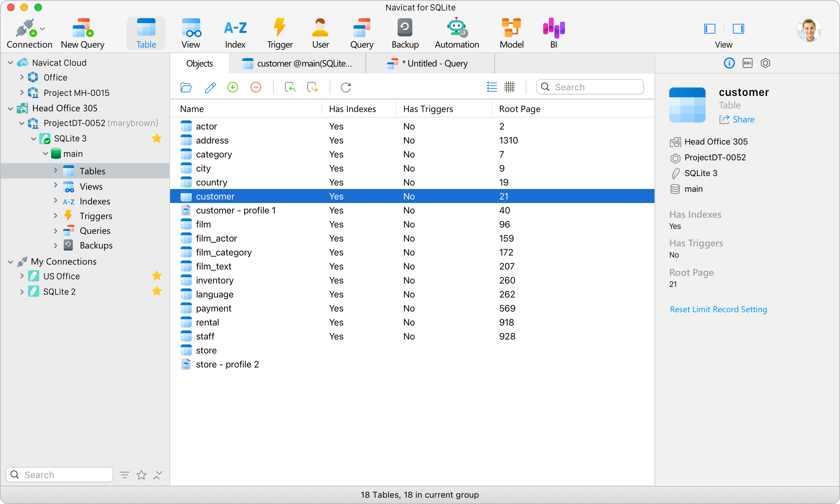Select the rental table row
Screen dimensions: 840x504
245,322
